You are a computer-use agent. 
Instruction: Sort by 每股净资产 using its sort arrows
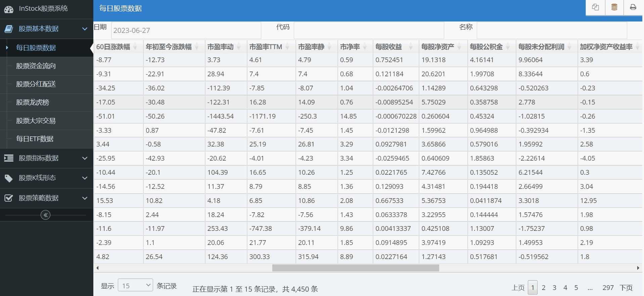(x=459, y=47)
